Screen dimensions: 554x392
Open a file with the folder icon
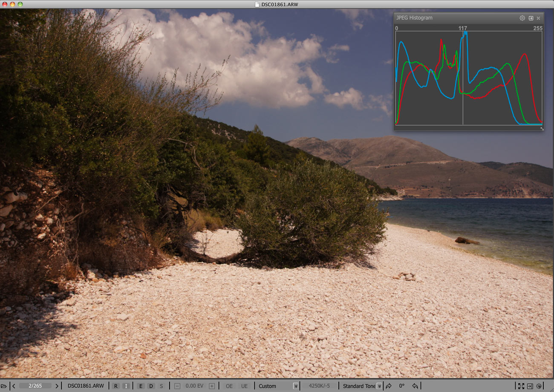point(4,386)
